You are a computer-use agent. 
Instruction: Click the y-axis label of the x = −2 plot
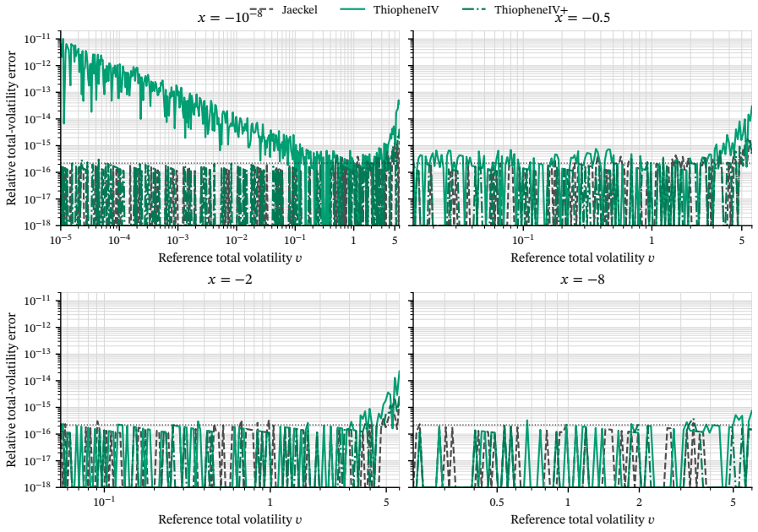click(11, 390)
